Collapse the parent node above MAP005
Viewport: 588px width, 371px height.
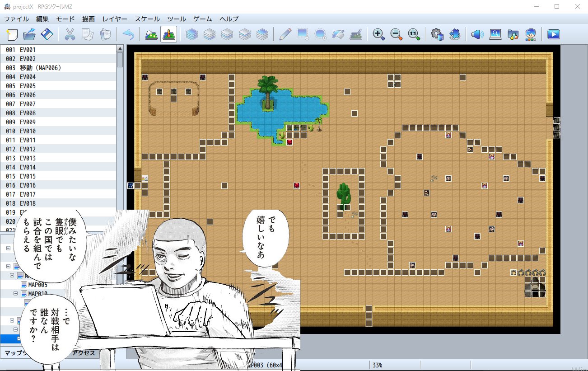pyautogui.click(x=12, y=275)
